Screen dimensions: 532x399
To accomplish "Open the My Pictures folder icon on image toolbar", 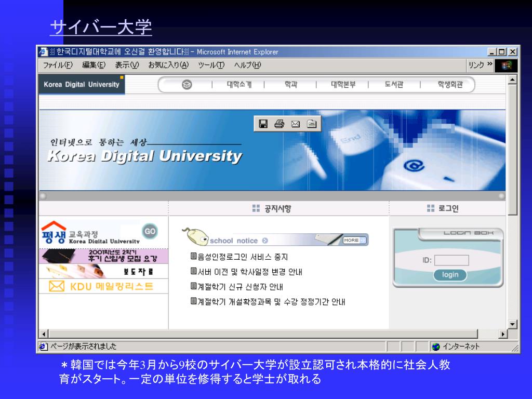I will point(312,124).
